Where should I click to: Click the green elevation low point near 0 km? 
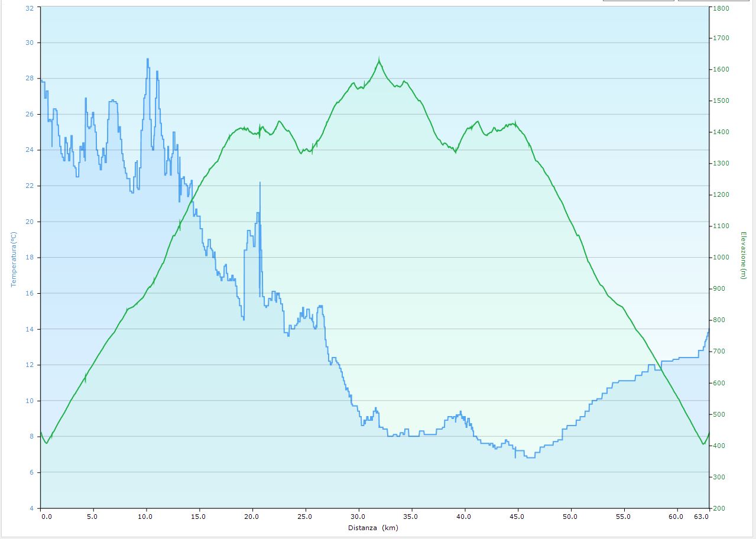(x=47, y=443)
